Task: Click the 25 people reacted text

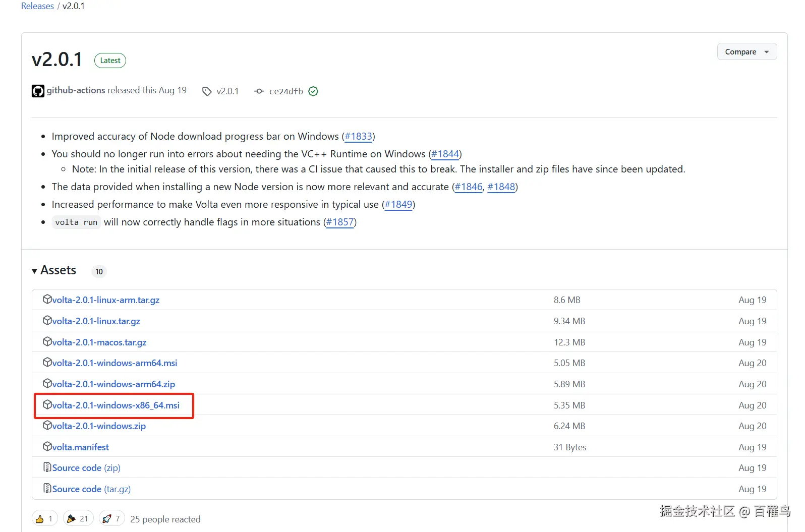Action: 165,519
